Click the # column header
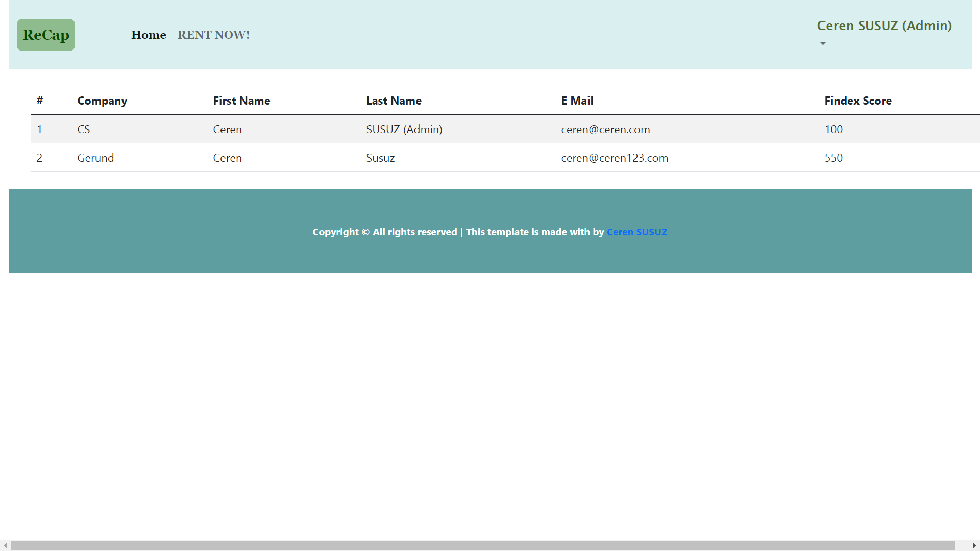This screenshot has height=551, width=980. pos(40,101)
